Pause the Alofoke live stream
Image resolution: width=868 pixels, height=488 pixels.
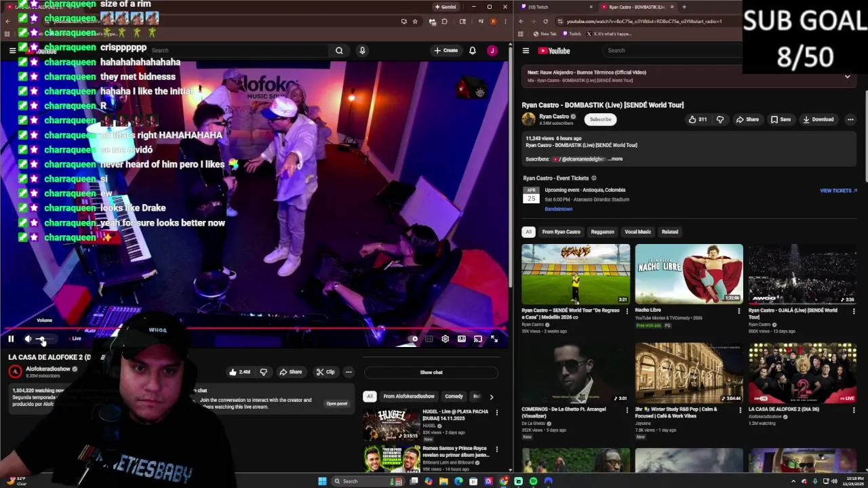point(11,339)
